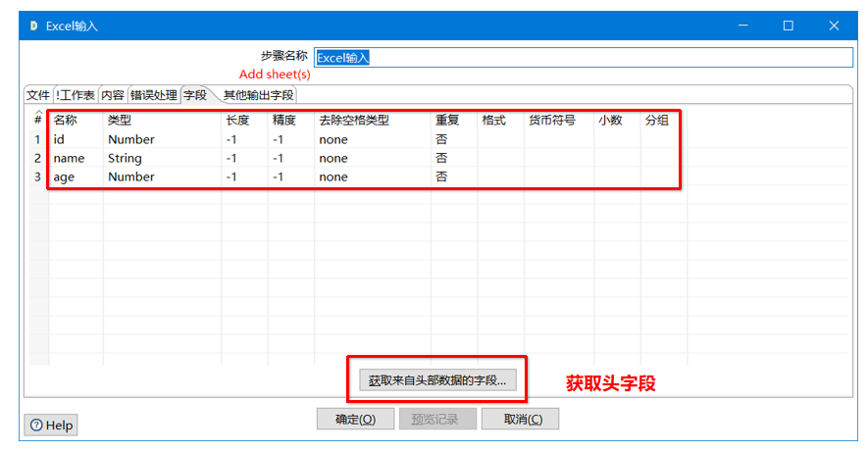
Task: Click 获取来自头部数据的字段 button
Action: (x=437, y=380)
